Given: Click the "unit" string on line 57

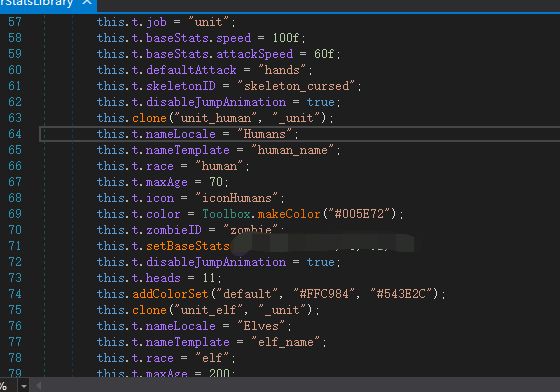Looking at the screenshot, I should coord(209,22).
